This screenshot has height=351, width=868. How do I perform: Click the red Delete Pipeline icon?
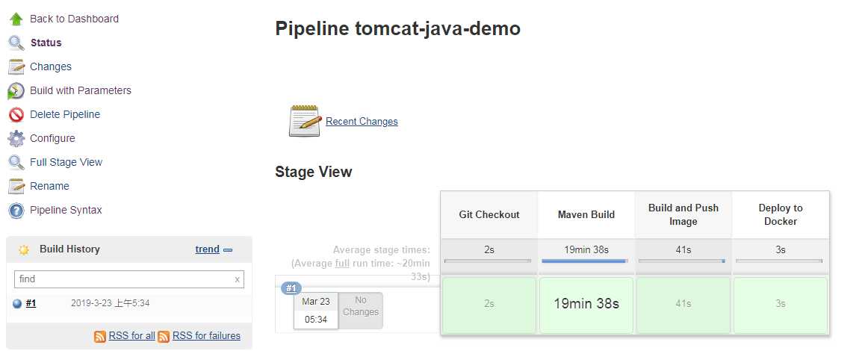pyautogui.click(x=16, y=114)
